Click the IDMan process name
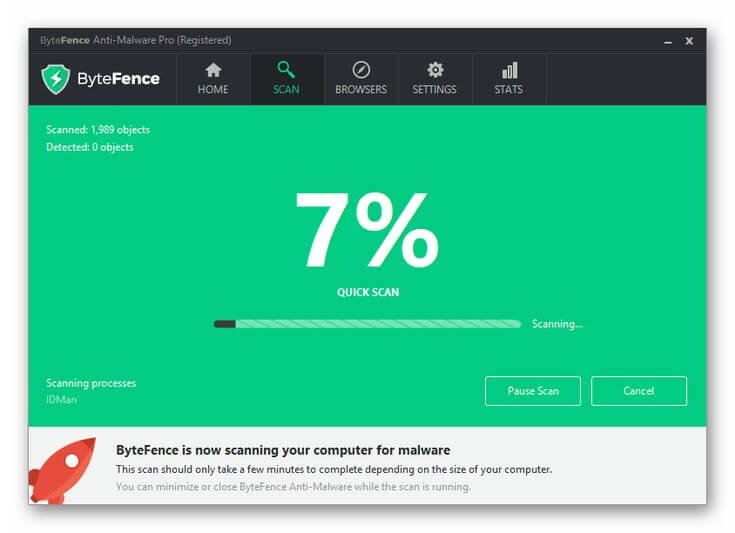This screenshot has width=735, height=533. 61,399
